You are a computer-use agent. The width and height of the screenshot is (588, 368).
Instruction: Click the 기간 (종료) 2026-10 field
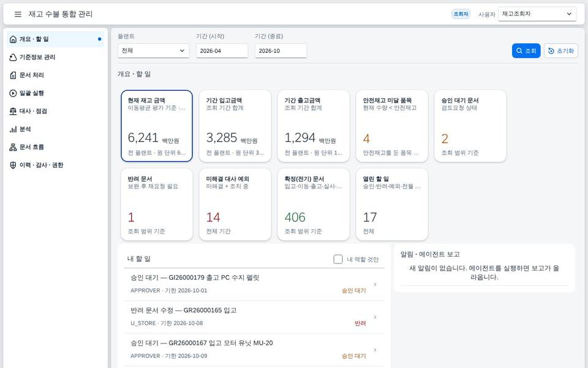pyautogui.click(x=281, y=51)
